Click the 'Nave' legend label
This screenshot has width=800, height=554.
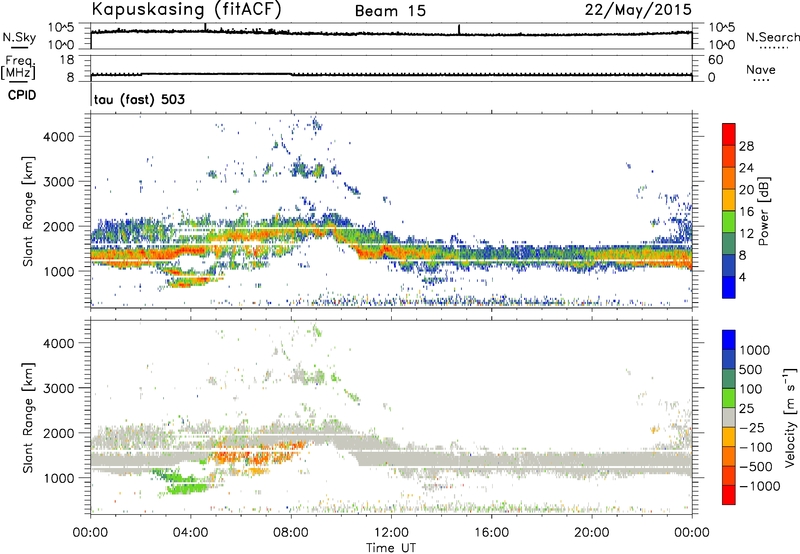(x=761, y=69)
